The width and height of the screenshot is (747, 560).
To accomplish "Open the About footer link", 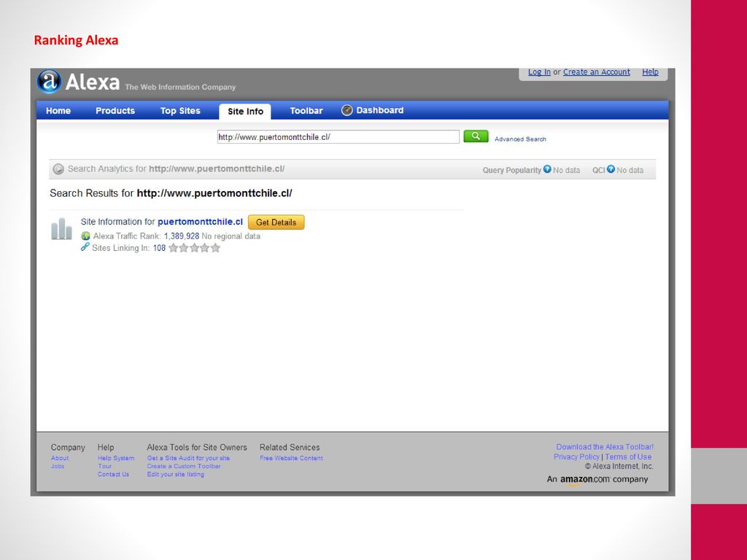I will 60,458.
